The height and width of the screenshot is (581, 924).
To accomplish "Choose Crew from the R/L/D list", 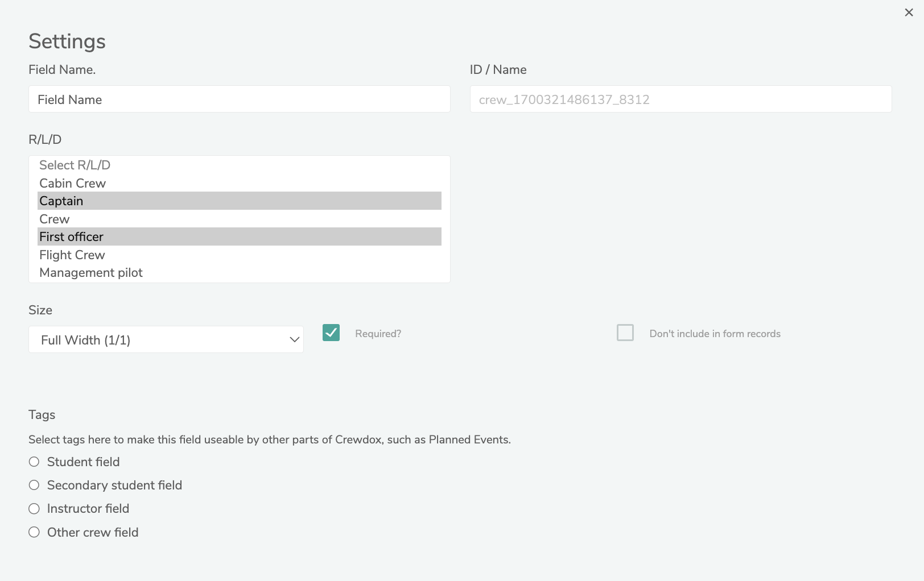I will [x=55, y=219].
